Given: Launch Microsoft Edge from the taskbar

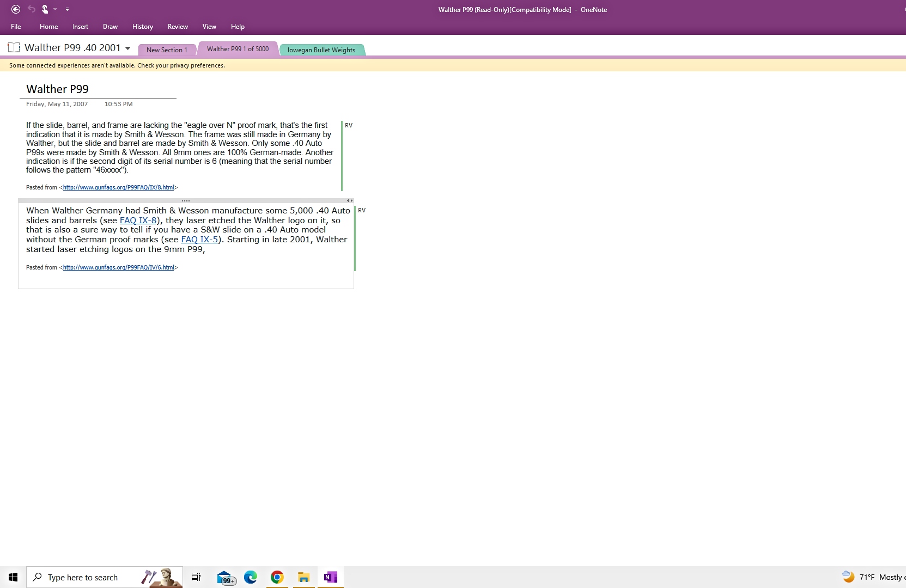Looking at the screenshot, I should point(251,577).
